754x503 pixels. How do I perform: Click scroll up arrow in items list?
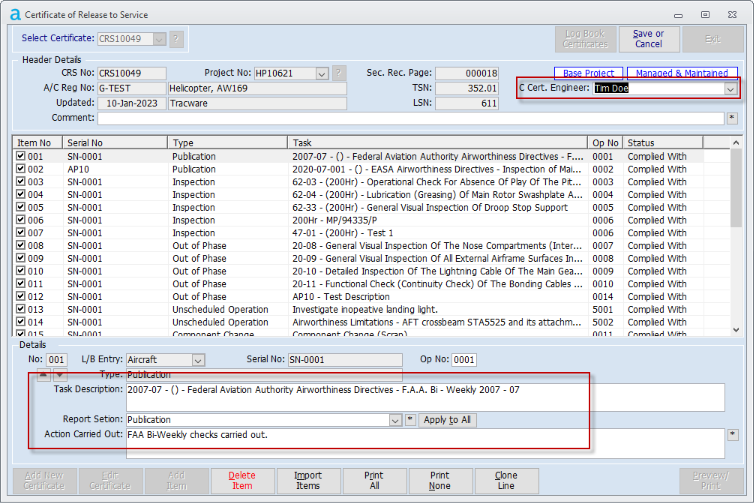736,143
